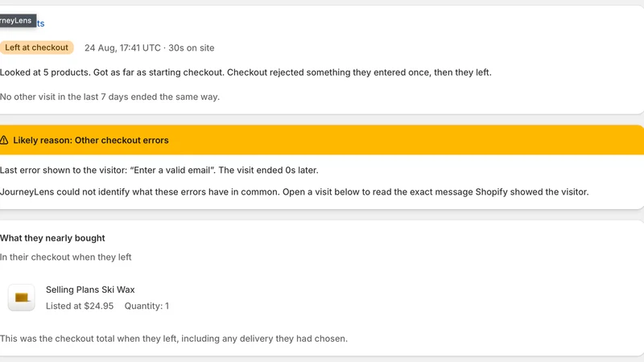Click the No other visit in last 7 days note
Viewport: 644px width, 362px height.
109,97
